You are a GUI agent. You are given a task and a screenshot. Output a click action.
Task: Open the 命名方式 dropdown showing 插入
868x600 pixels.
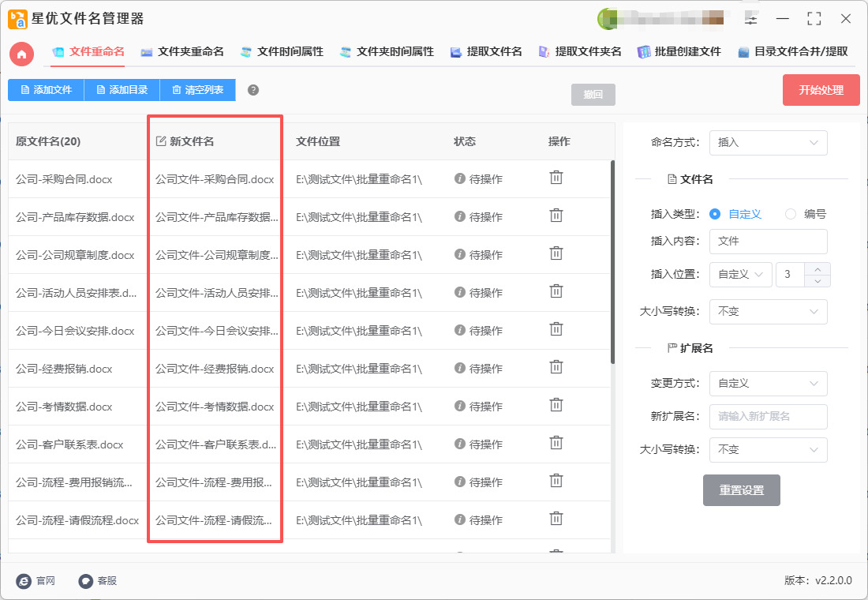coord(768,143)
